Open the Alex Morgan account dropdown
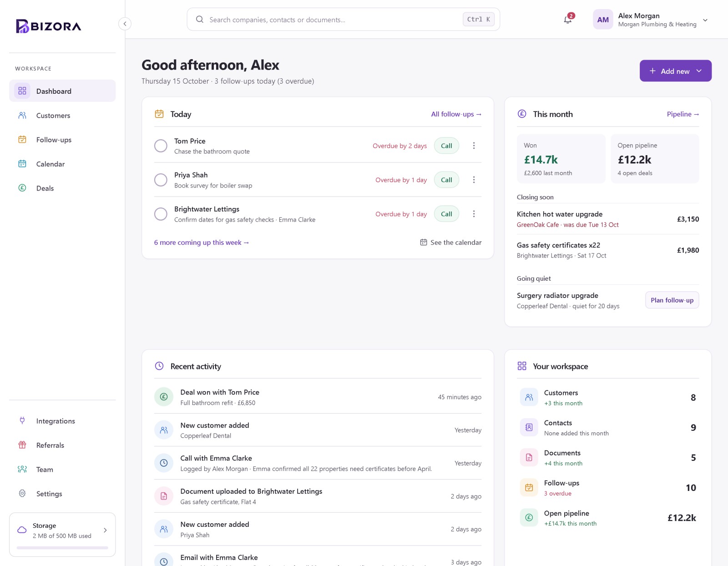 [705, 20]
